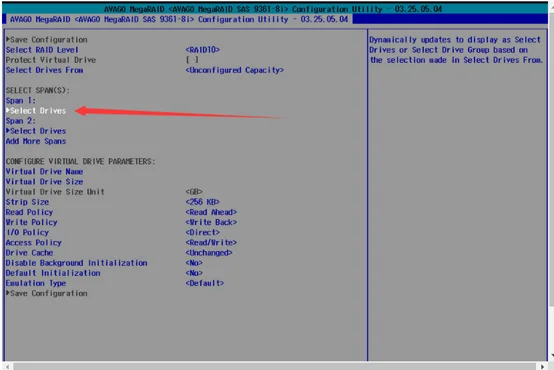The width and height of the screenshot is (554, 370).
Task: Open the top Save Configuration entry
Action: click(47, 40)
